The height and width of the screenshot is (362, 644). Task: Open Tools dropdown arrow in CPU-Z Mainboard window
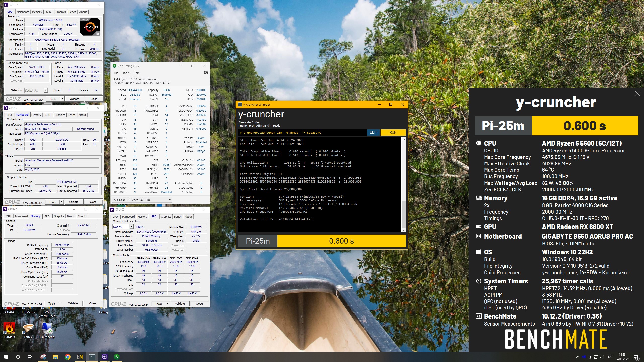coord(61,202)
